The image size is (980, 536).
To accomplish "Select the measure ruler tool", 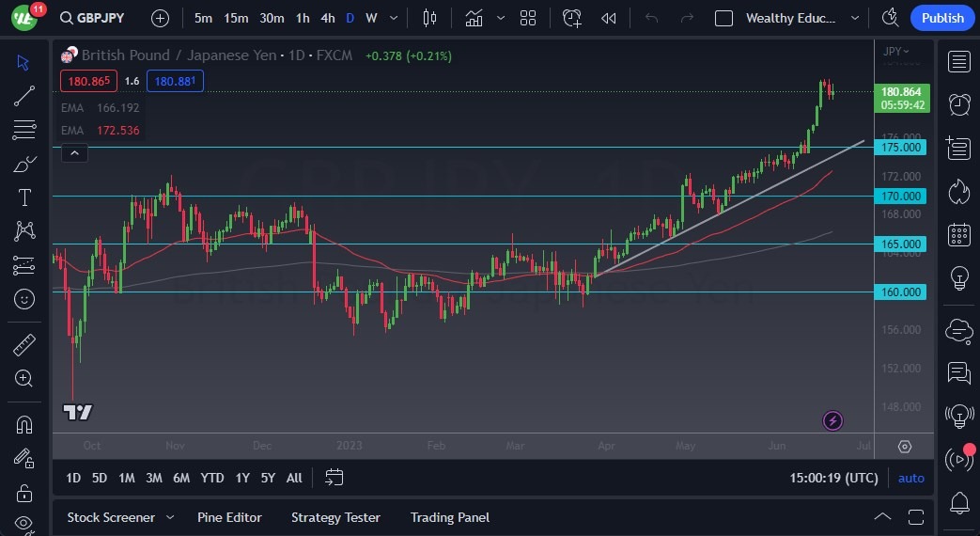I will (x=24, y=344).
